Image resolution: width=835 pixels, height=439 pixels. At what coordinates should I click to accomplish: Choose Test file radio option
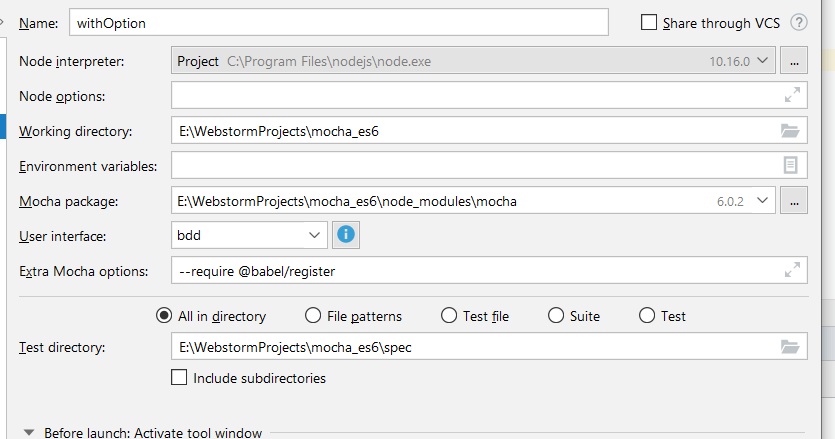tap(449, 315)
